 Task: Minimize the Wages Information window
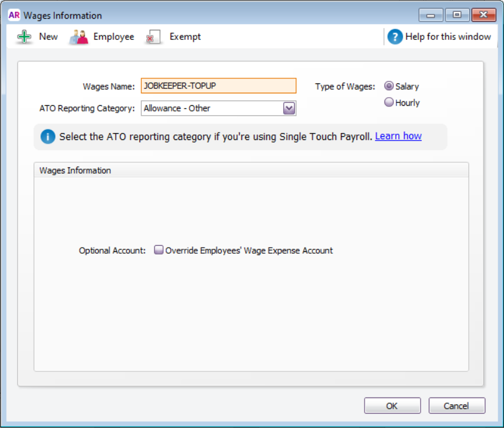431,15
